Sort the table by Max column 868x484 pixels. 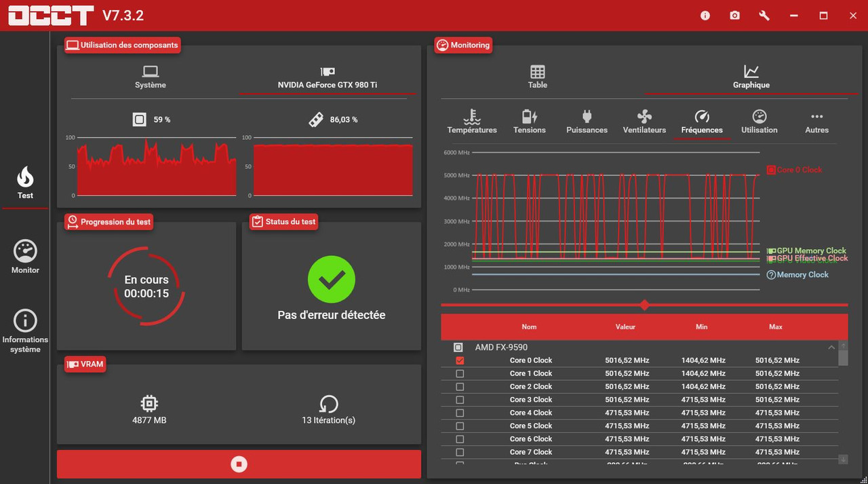(x=776, y=327)
